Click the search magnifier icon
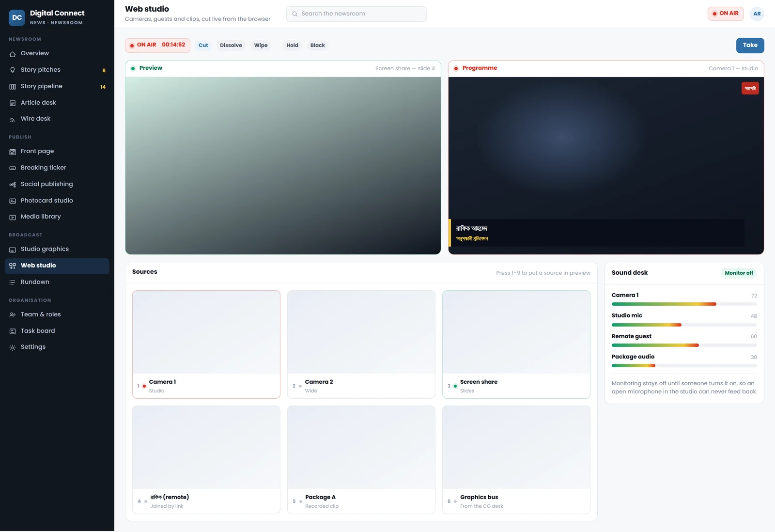This screenshot has width=775, height=532. pyautogui.click(x=294, y=14)
